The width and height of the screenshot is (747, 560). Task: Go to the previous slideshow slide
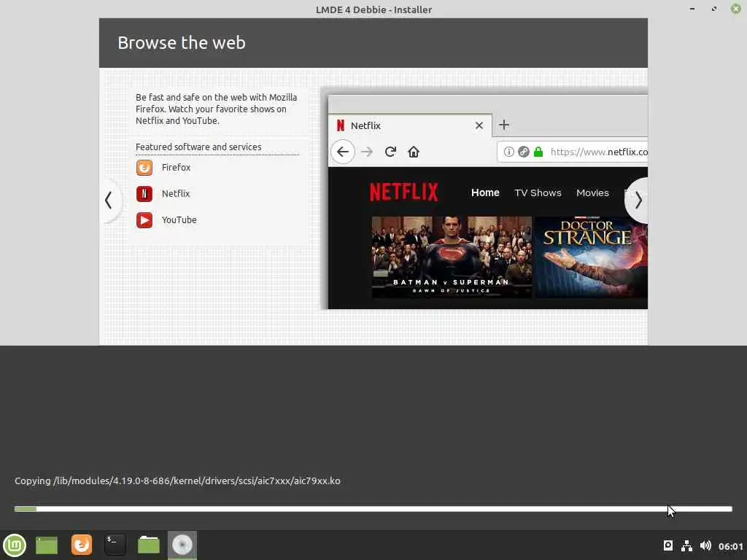coord(109,201)
